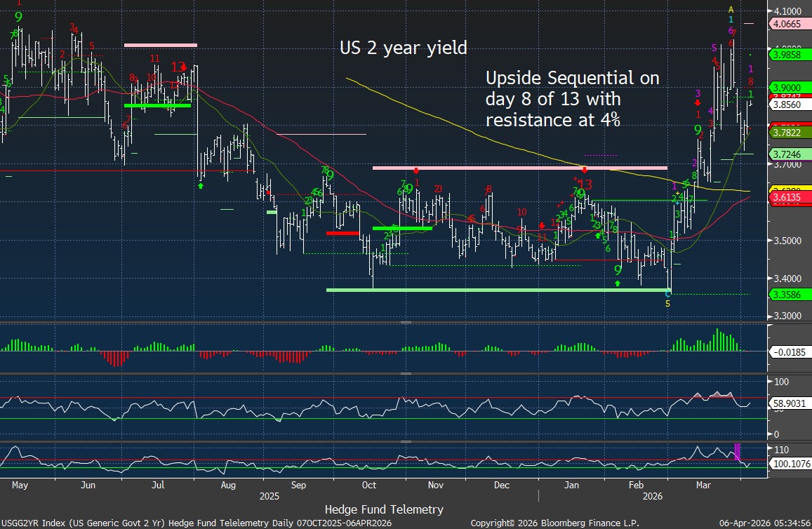Image resolution: width=812 pixels, height=529 pixels.
Task: Select the Upside Sequential annotation text
Action: (573, 98)
